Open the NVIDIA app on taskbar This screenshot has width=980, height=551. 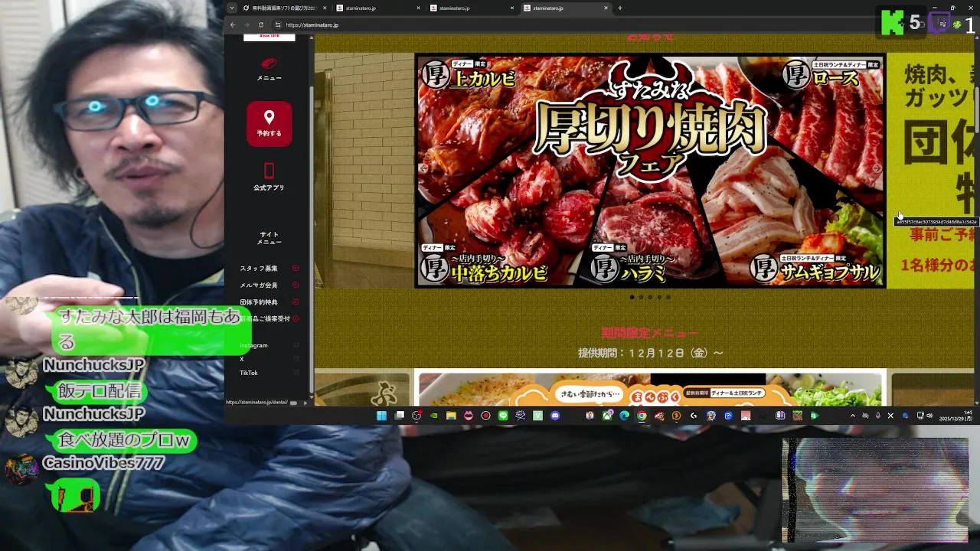(x=434, y=416)
